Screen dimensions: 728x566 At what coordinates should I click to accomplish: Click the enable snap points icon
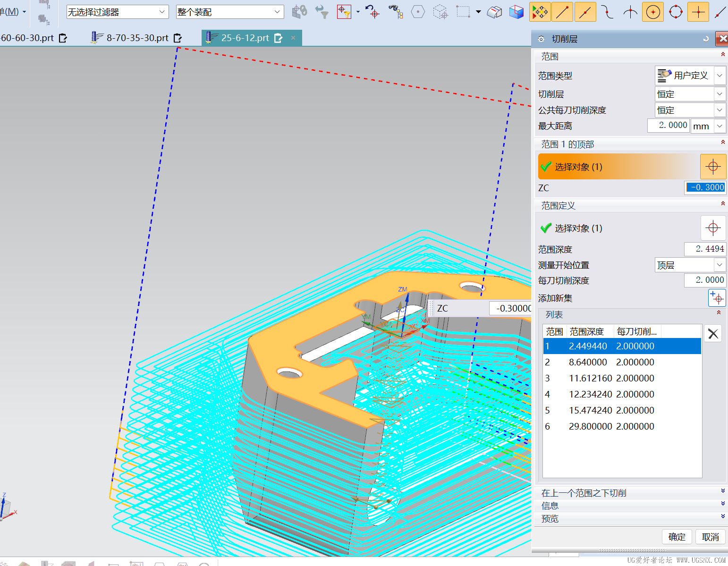[540, 12]
